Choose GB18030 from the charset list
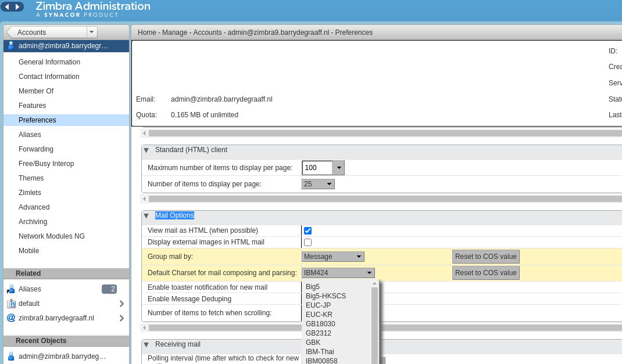 320,324
